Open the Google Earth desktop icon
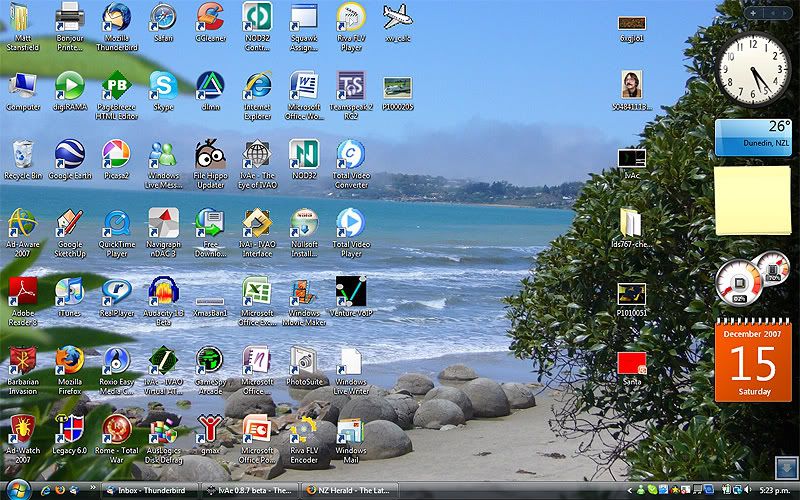This screenshot has height=500, width=800. point(69,155)
